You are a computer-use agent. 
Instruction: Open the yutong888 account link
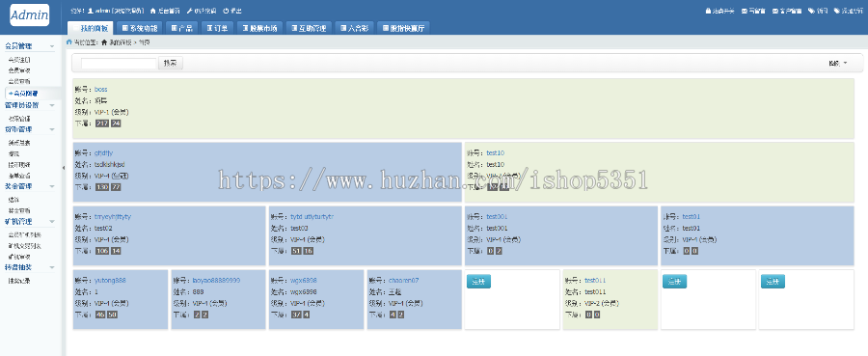click(x=110, y=280)
